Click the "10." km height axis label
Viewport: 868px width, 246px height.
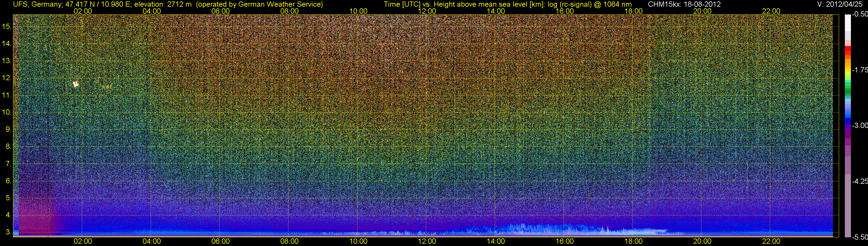pos(7,112)
